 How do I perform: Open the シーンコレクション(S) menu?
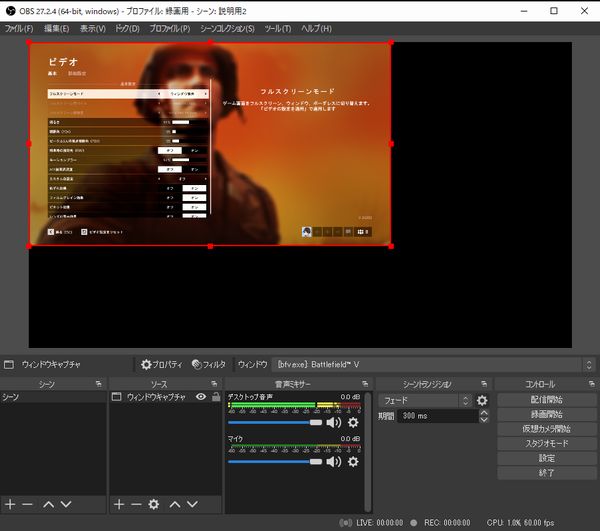227,29
